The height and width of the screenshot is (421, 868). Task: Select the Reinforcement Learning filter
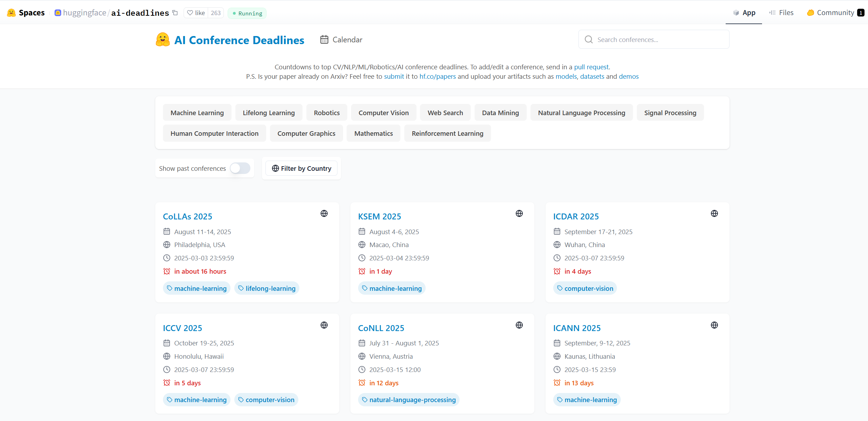[448, 133]
